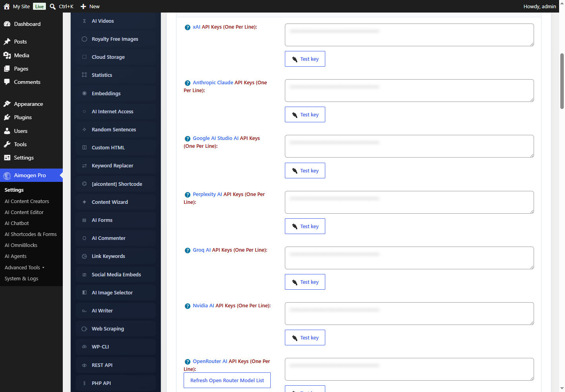Click the Tools wrench icon
This screenshot has width=565, height=392.
coord(7,144)
